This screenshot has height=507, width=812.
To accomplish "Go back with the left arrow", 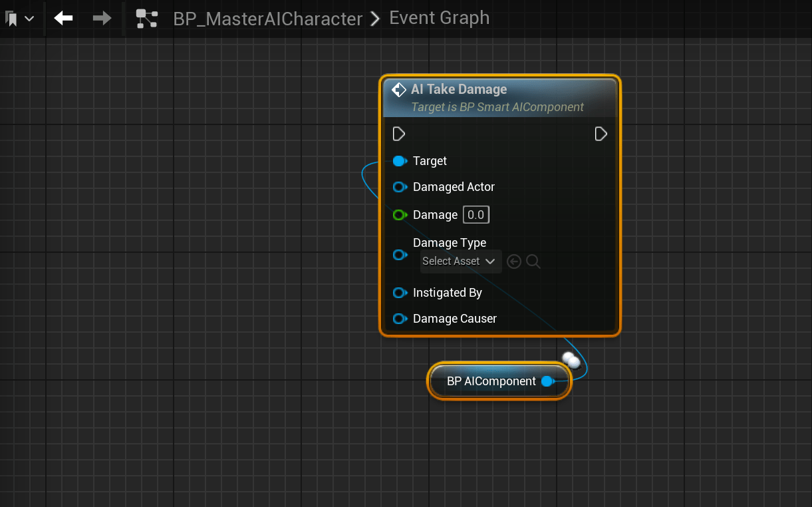I will pos(63,19).
